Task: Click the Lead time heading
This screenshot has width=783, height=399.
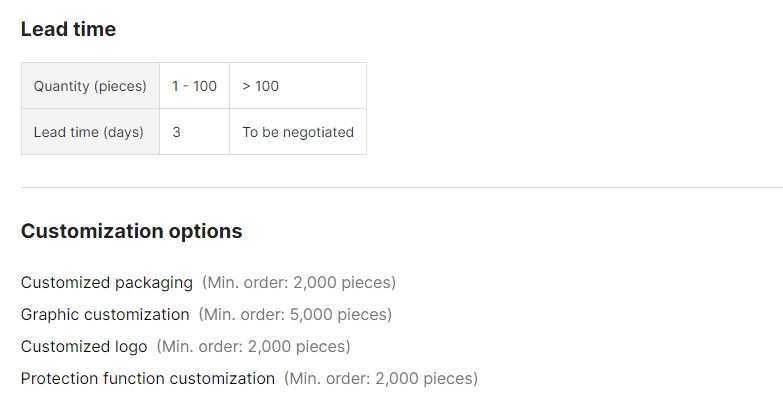Action: [x=68, y=29]
